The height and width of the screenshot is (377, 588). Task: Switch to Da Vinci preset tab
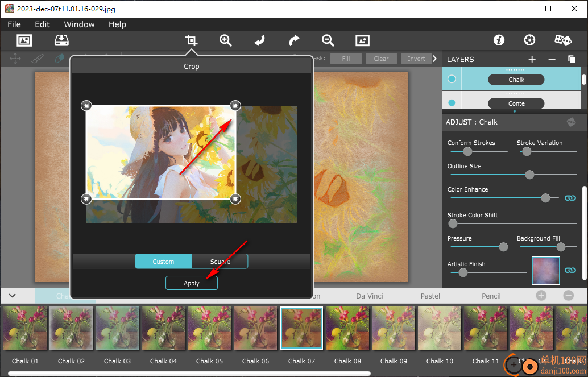(x=370, y=296)
